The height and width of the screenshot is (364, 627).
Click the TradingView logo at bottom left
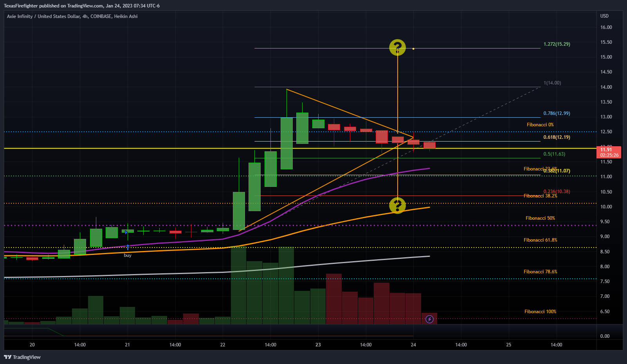coord(22,357)
